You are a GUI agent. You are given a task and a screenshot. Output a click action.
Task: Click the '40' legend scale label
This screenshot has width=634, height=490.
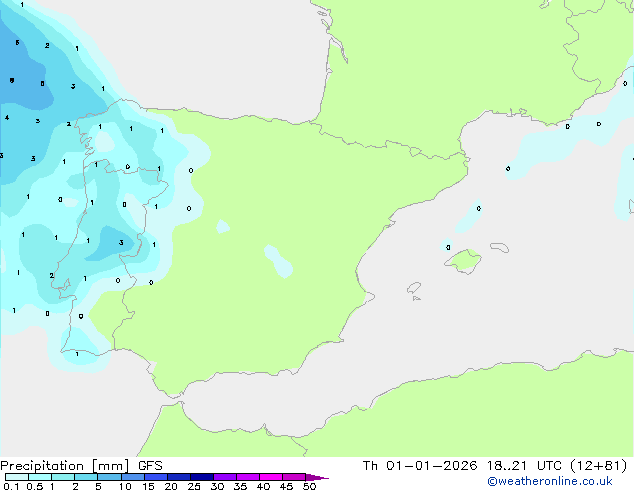(x=263, y=486)
